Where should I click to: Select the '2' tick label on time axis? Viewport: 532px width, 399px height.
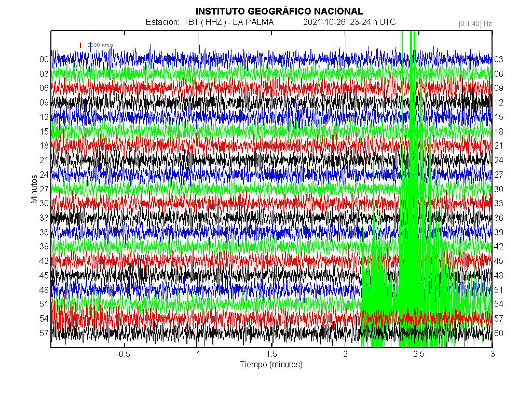(345, 354)
